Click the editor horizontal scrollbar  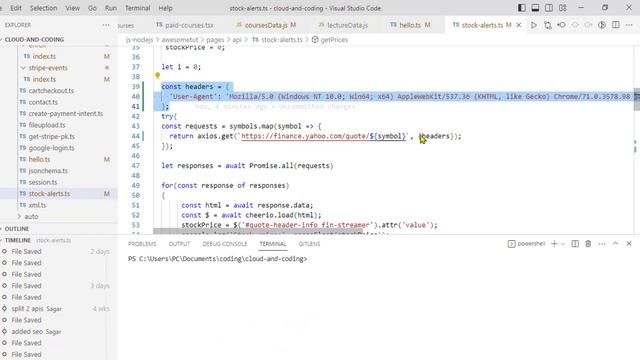pyautogui.click(x=258, y=231)
